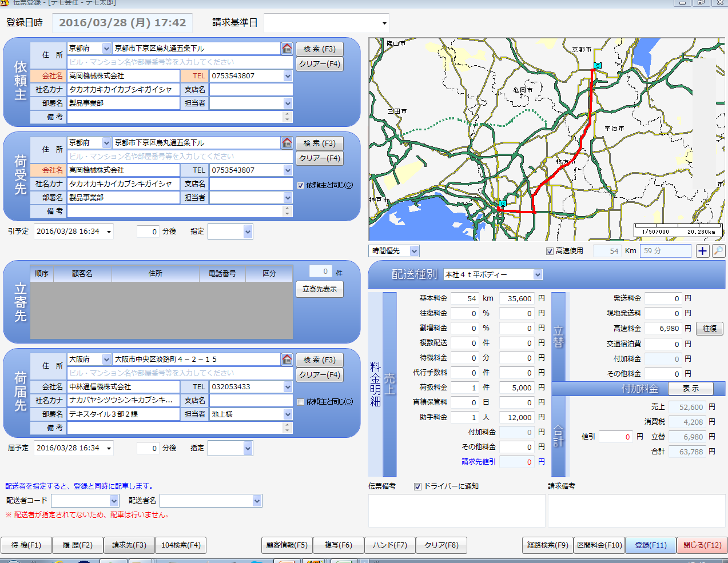The image size is (728, 563).
Task: Click the blue plus icon below the map
Action: [x=702, y=251]
